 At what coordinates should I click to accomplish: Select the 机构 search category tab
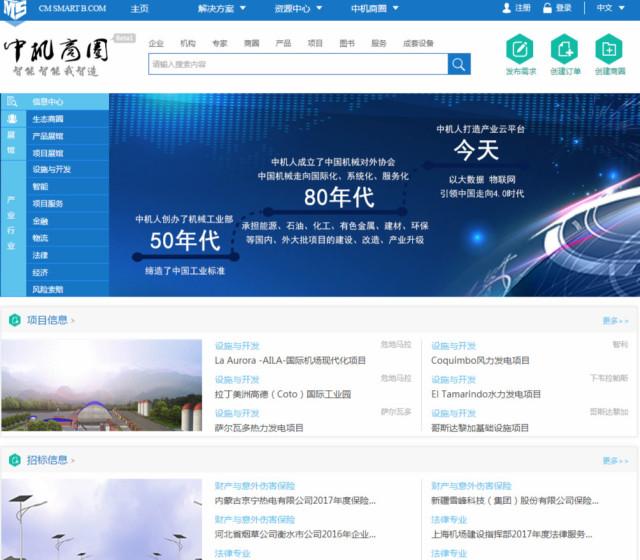[x=188, y=44]
